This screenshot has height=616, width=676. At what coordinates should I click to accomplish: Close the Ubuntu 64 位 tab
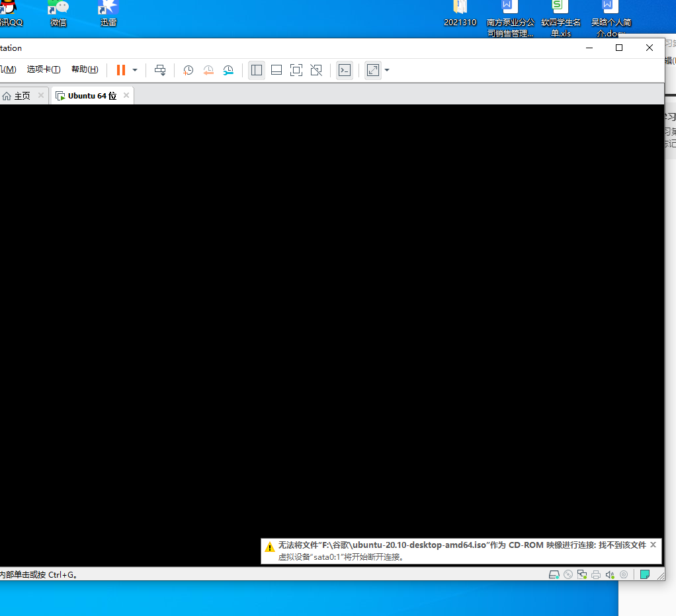126,95
